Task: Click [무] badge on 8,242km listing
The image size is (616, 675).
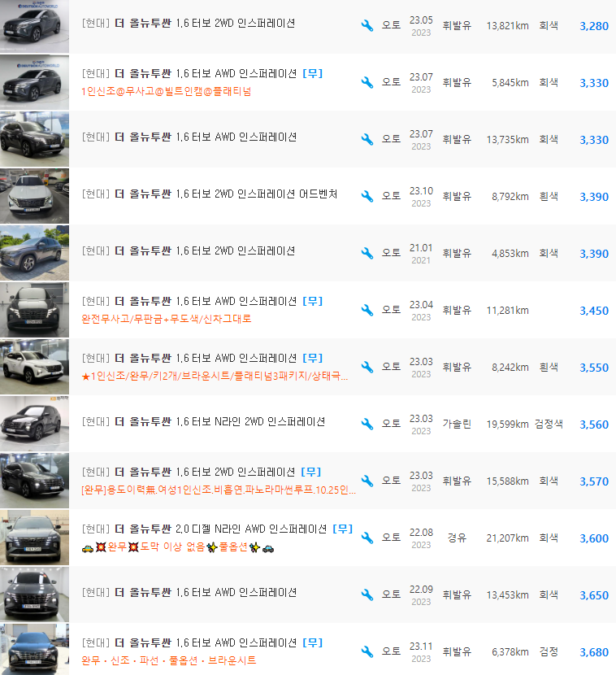Action: coord(313,358)
